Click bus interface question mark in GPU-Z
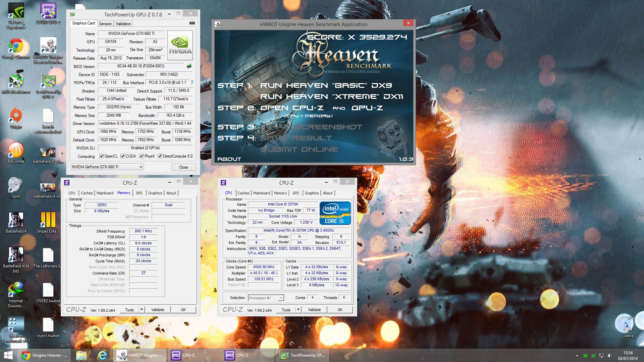The height and width of the screenshot is (362, 644). [192, 82]
